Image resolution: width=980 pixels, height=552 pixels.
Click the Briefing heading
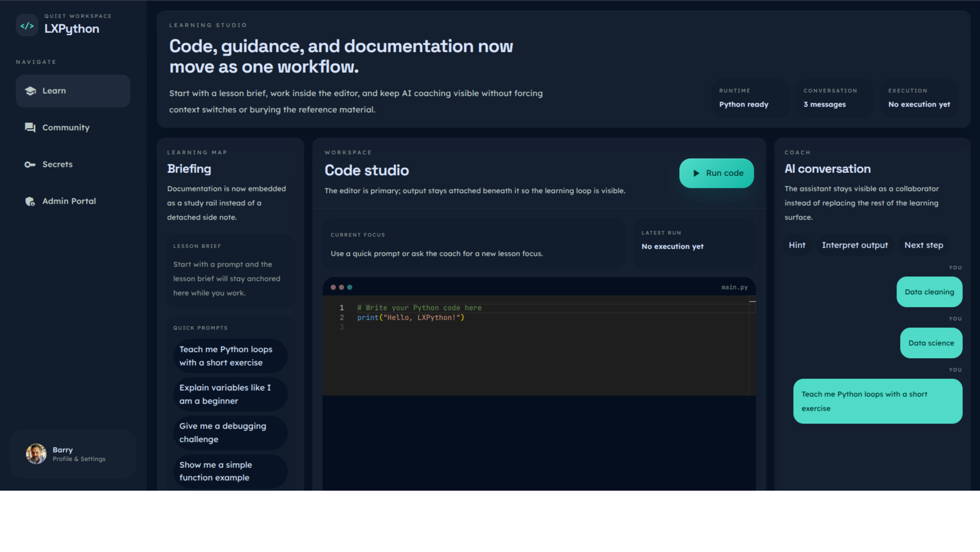coord(189,169)
